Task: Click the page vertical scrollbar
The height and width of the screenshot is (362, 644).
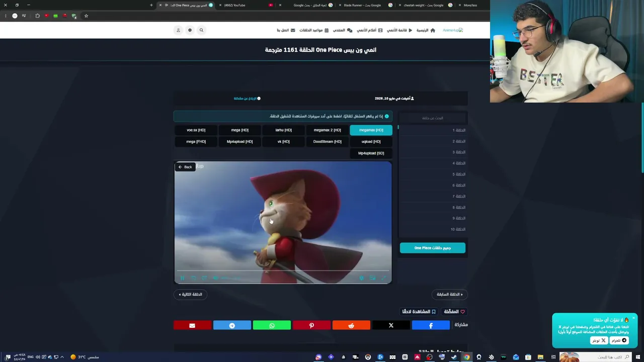Action: click(x=642, y=138)
